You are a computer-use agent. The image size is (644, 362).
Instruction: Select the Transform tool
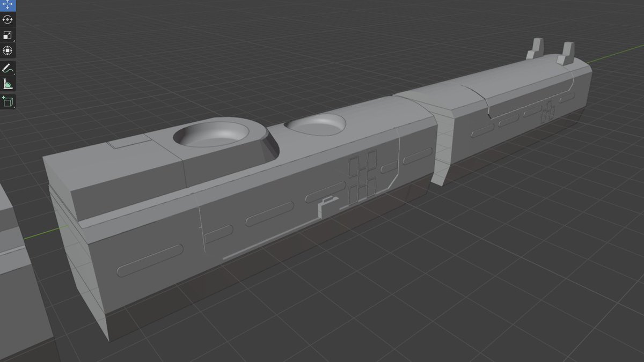[8, 51]
